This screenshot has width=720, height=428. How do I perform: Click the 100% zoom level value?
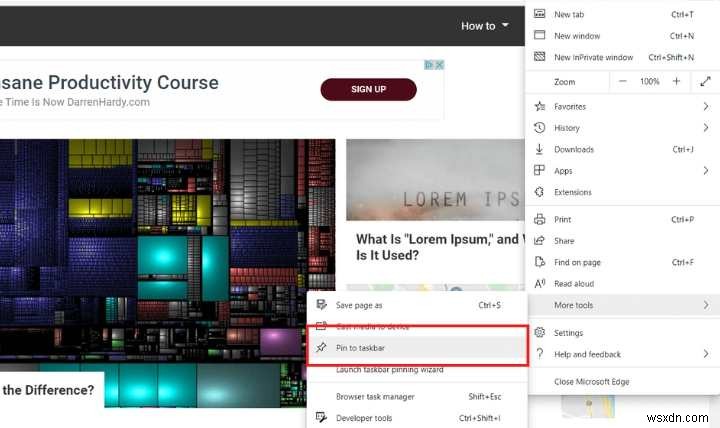click(x=649, y=81)
